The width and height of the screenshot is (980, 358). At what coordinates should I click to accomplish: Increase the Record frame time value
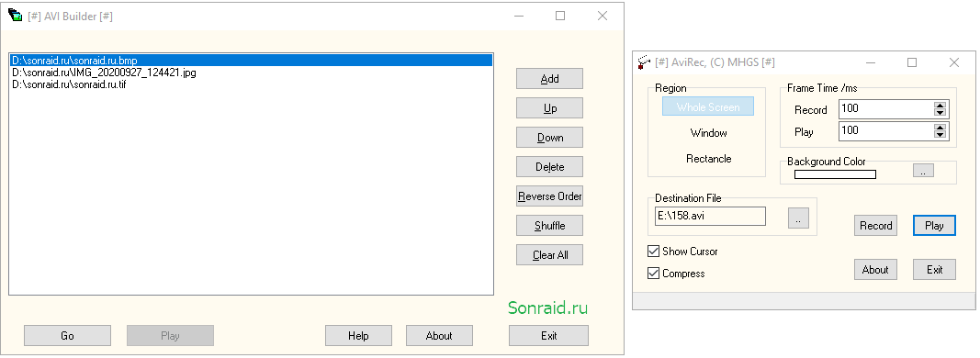[940, 105]
